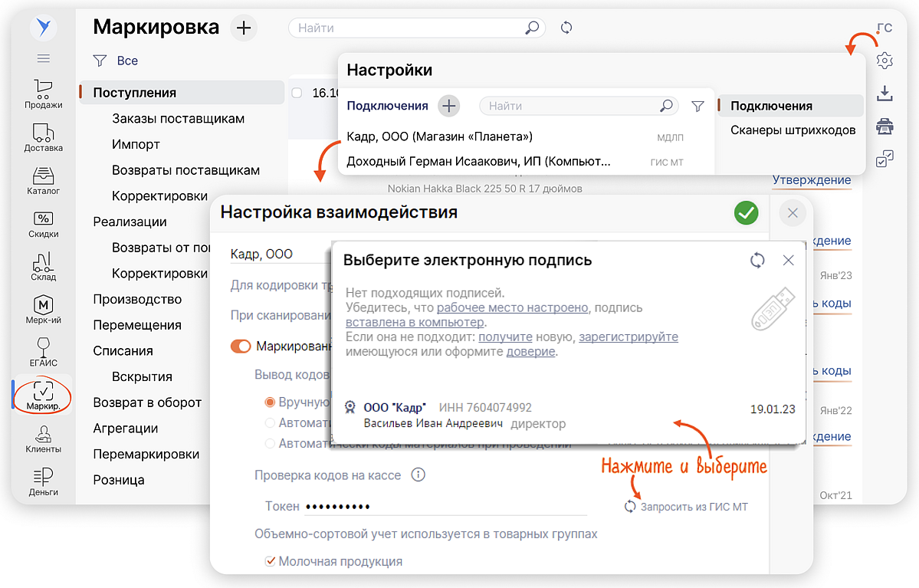Screen dimensions: 919x588
Task: Open the Скидки percent icon
Action: (44, 223)
